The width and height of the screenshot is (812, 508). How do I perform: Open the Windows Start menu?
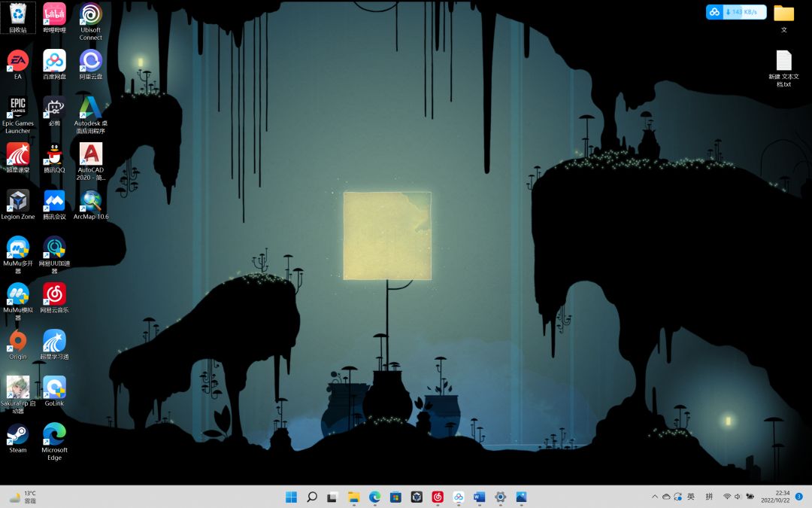click(292, 497)
